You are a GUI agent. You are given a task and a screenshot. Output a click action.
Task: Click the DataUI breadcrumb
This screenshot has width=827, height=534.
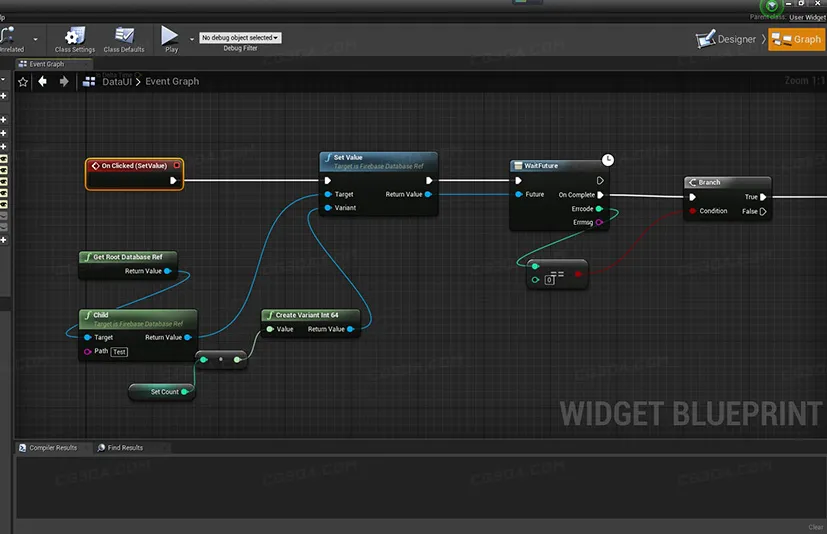coord(117,81)
